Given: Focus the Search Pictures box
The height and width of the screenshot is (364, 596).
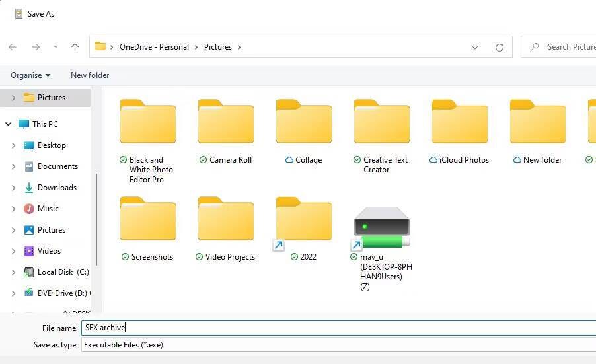Looking at the screenshot, I should (558, 47).
